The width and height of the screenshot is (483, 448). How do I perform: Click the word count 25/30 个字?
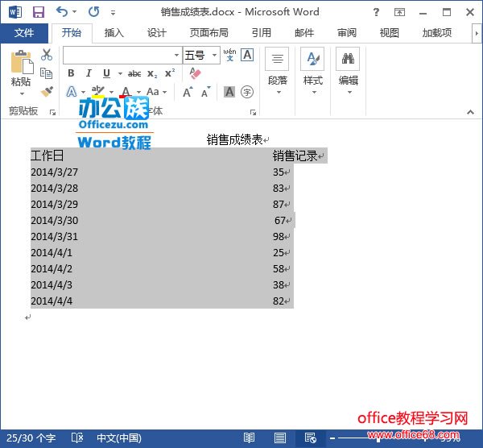coord(31,438)
